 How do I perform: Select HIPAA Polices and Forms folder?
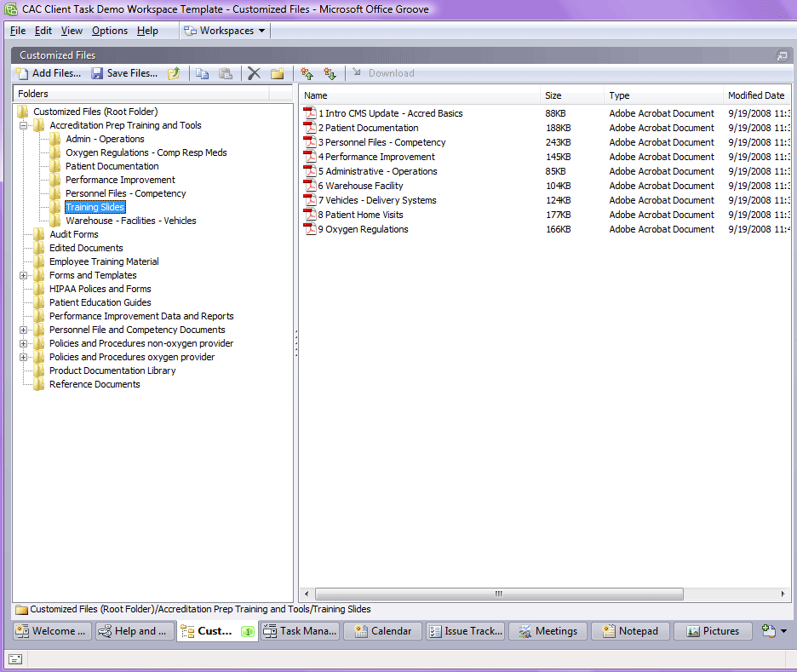100,289
